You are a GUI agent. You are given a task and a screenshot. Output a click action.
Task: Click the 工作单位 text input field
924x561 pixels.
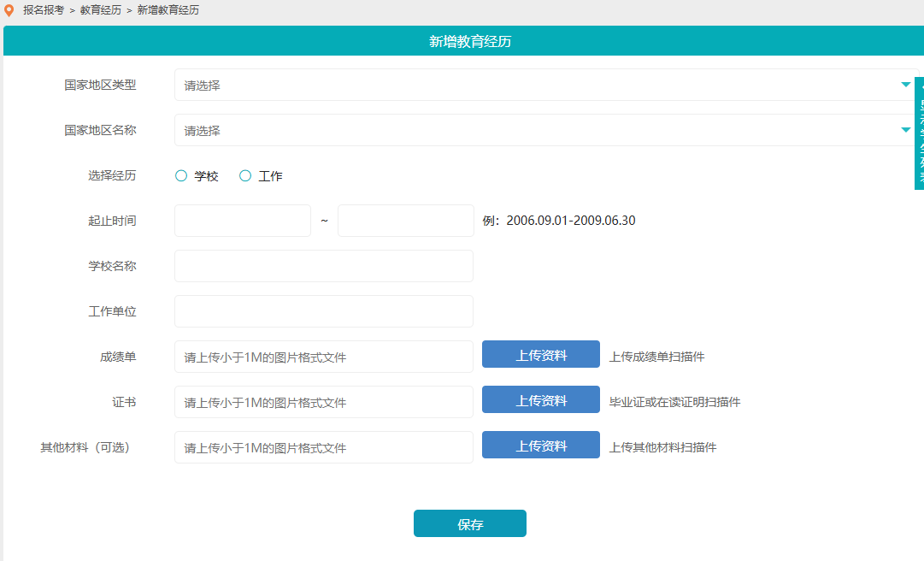point(323,310)
